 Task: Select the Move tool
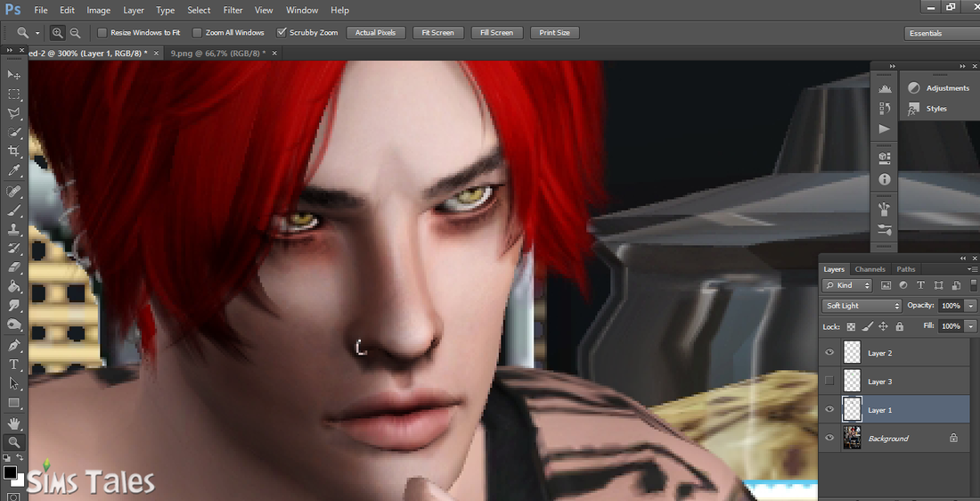pyautogui.click(x=13, y=74)
